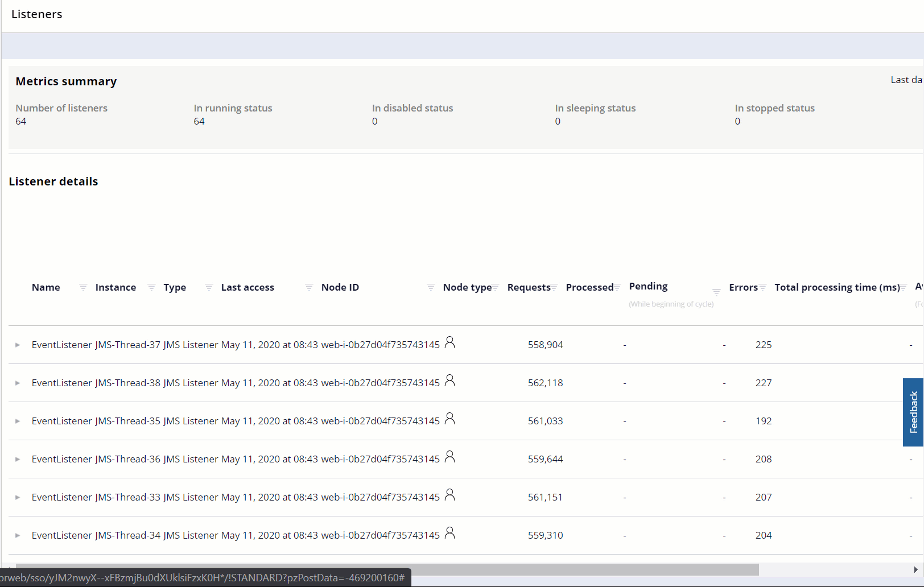Expand the JMS-Thread-35 listener row
The image size is (924, 587).
pyautogui.click(x=18, y=421)
